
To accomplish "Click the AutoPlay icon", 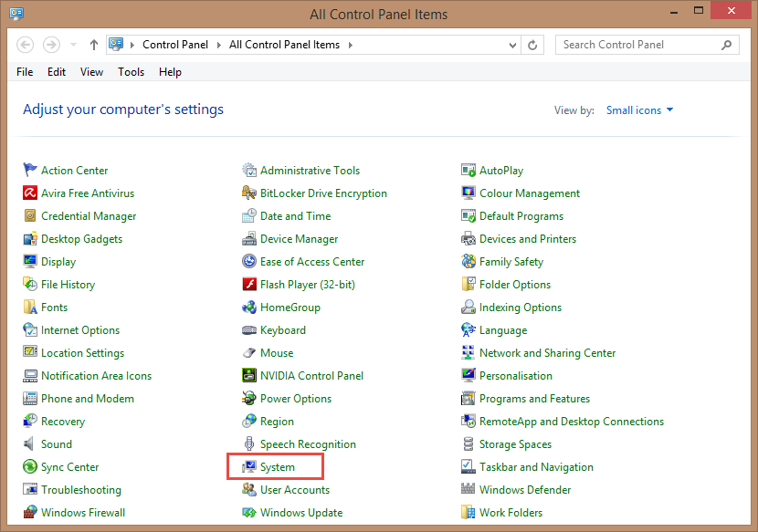I will tap(468, 170).
